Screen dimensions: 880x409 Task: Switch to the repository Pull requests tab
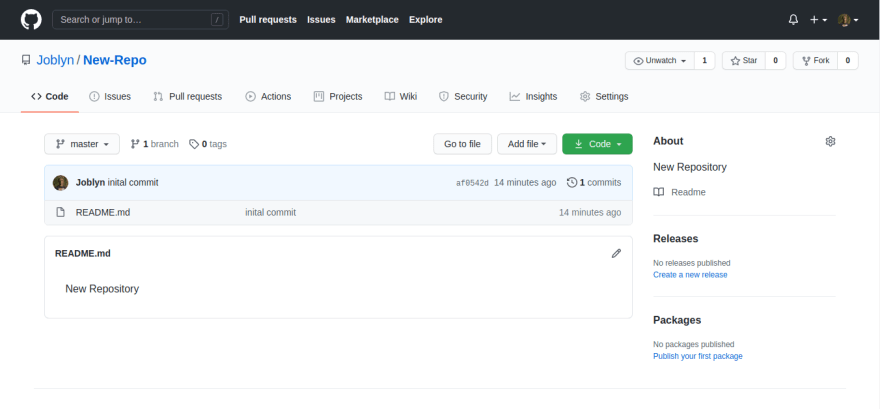coord(187,96)
